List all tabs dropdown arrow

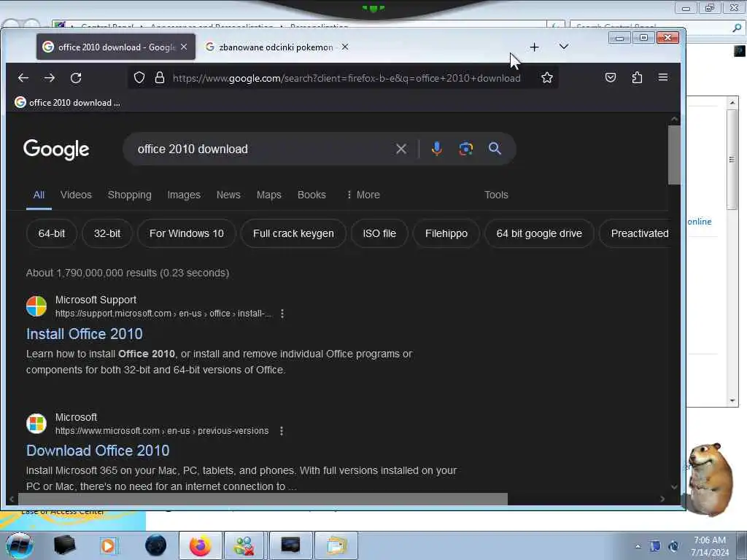[x=564, y=47]
